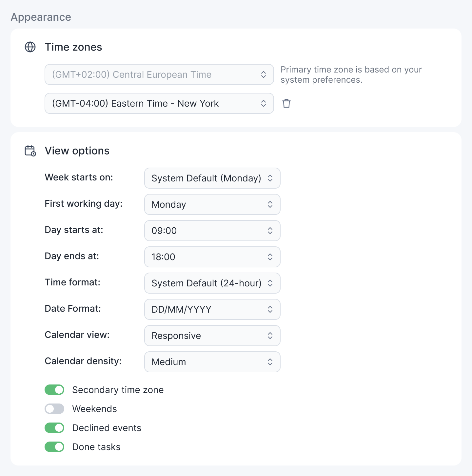The width and height of the screenshot is (472, 476).
Task: Click the Day ends at label
Action: click(x=72, y=256)
